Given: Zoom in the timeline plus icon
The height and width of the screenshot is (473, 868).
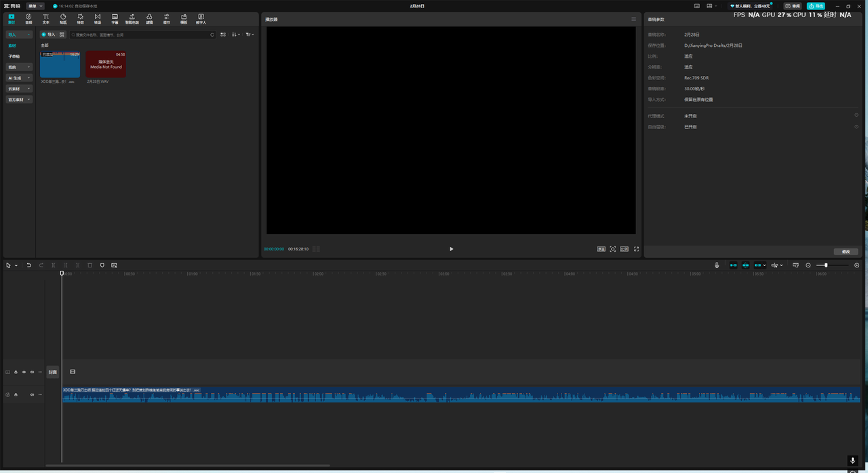Looking at the screenshot, I should click(857, 265).
